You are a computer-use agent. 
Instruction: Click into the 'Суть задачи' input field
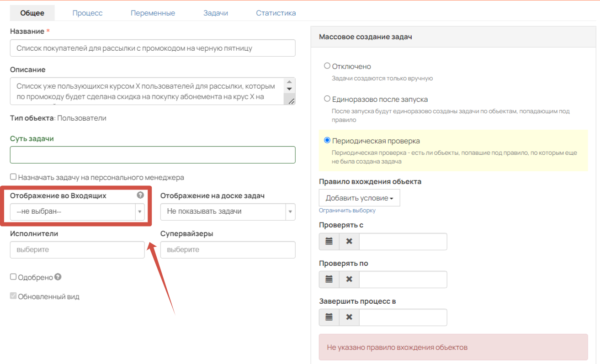(153, 155)
